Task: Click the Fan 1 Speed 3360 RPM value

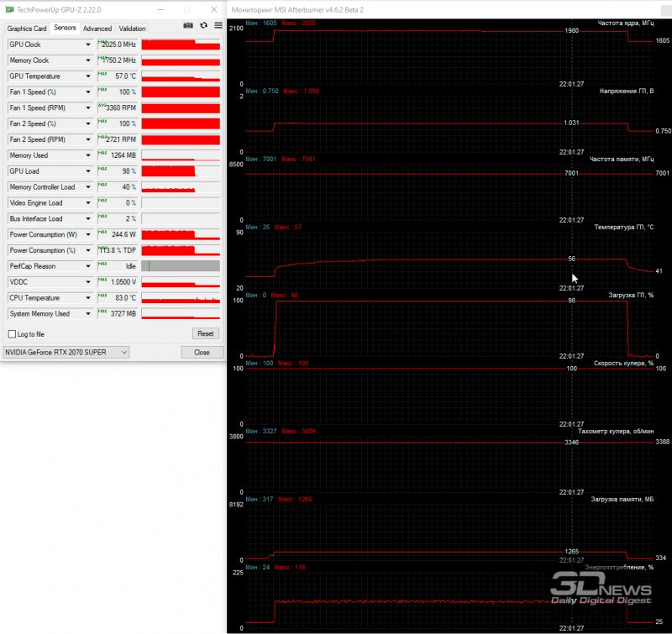Action: click(118, 108)
